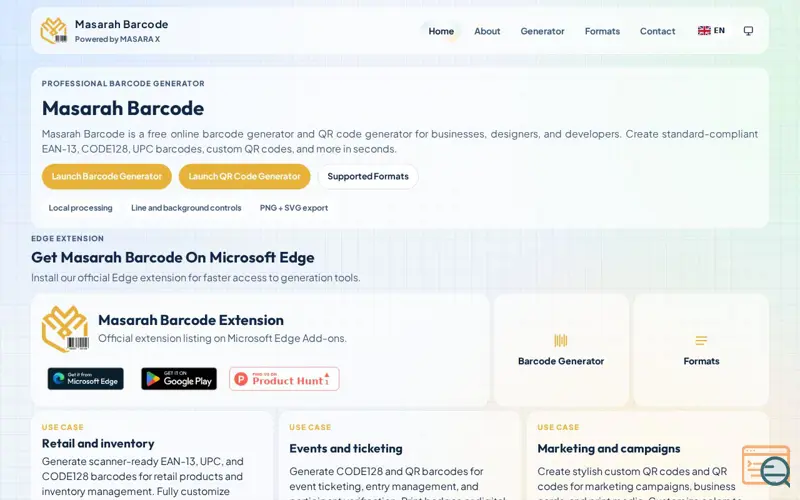
Task: Open the Formats card
Action: tap(701, 350)
